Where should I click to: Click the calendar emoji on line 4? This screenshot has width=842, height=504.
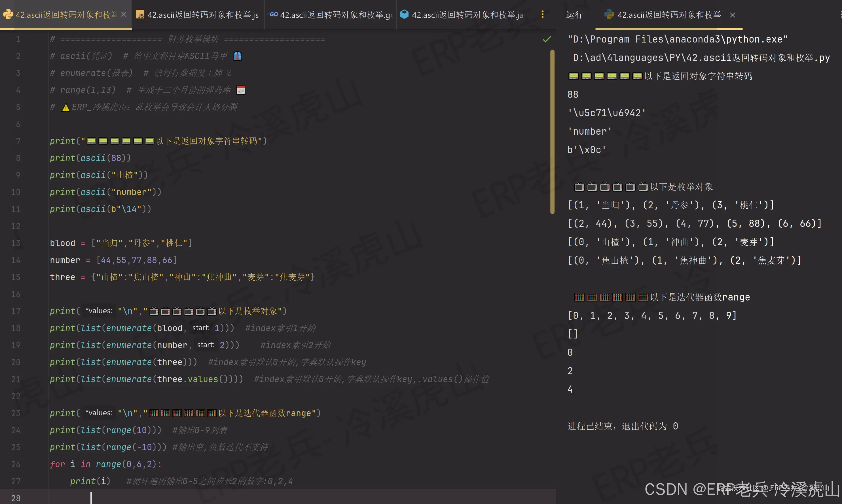(x=241, y=90)
